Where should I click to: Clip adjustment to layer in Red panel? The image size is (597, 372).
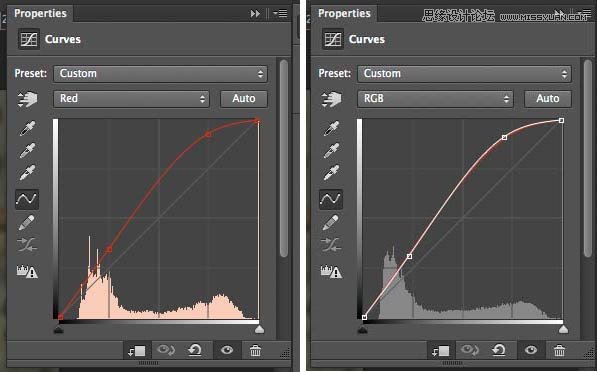click(x=137, y=351)
